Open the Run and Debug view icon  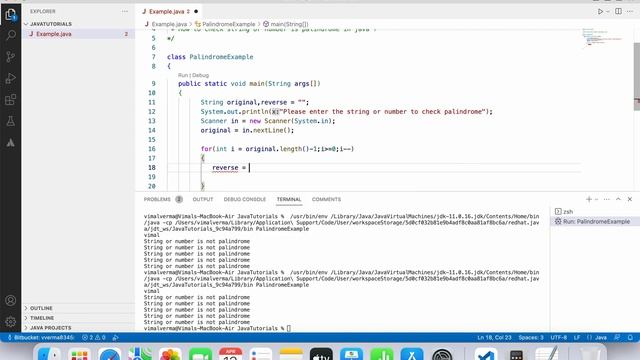(11, 78)
